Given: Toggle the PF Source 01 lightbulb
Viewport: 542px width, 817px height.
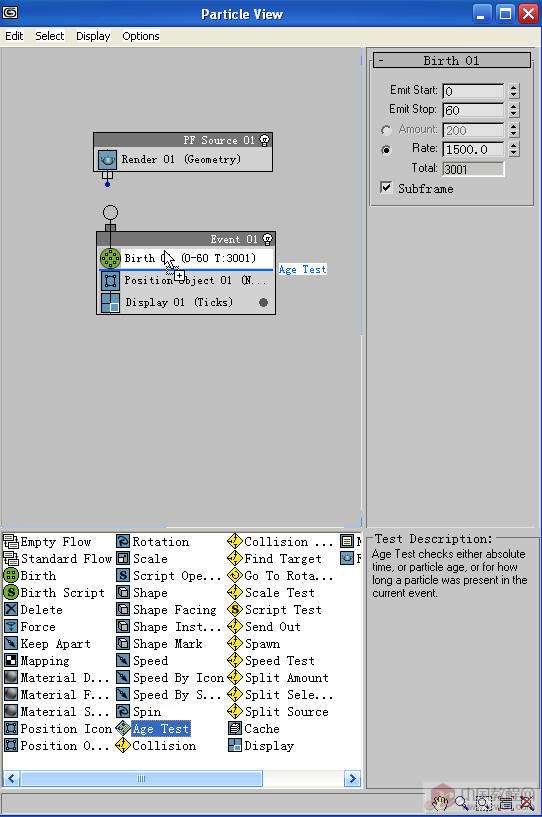Looking at the screenshot, I should (x=264, y=140).
